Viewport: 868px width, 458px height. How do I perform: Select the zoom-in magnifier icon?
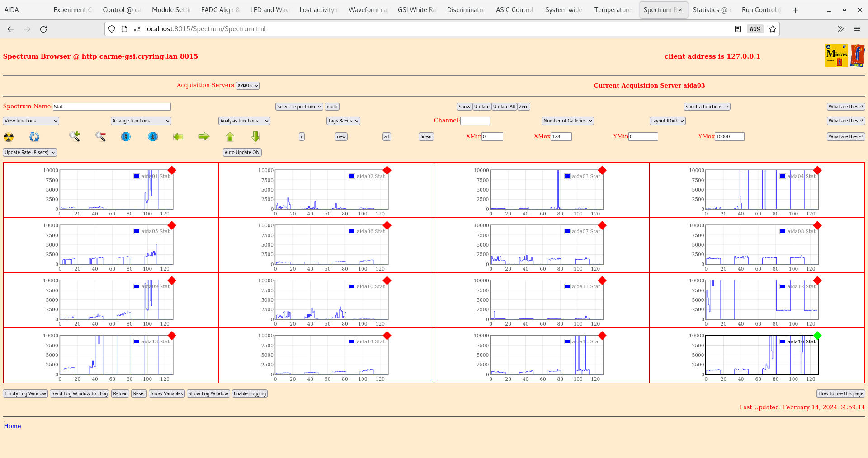[74, 137]
